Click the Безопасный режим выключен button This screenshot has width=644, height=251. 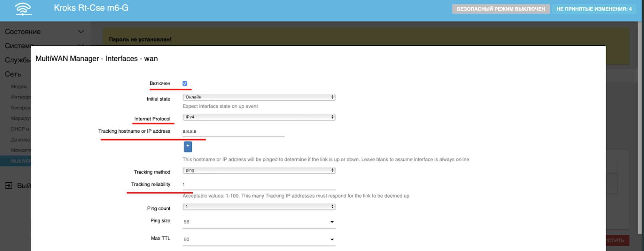point(500,9)
